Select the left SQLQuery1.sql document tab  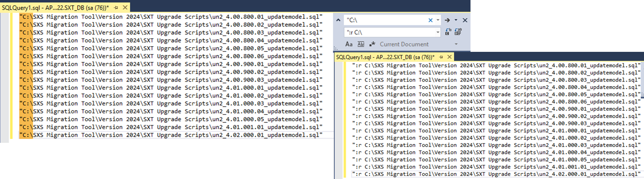(55, 7)
